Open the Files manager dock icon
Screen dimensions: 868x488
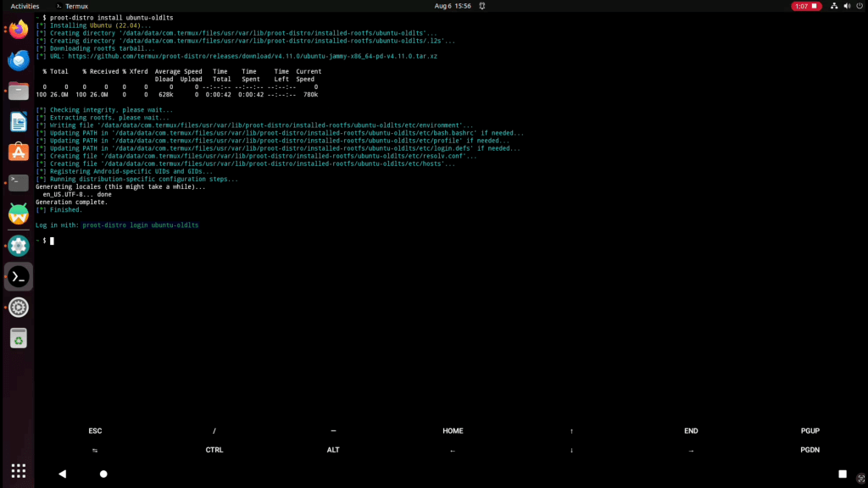[x=19, y=91]
